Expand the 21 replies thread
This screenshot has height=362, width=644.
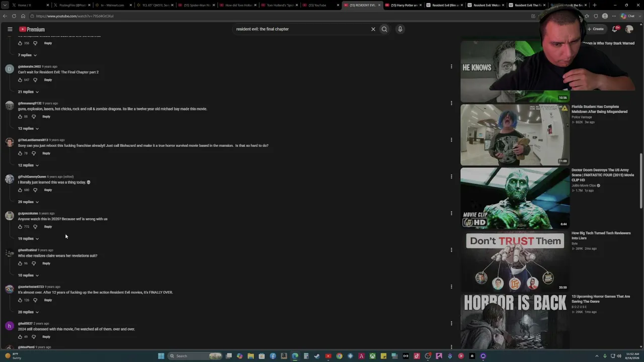28,92
